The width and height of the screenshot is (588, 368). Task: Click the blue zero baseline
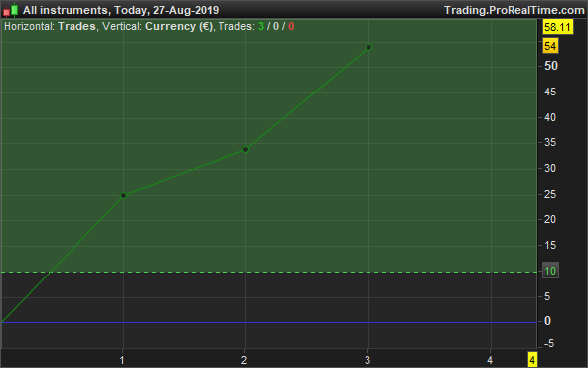pyautogui.click(x=268, y=322)
